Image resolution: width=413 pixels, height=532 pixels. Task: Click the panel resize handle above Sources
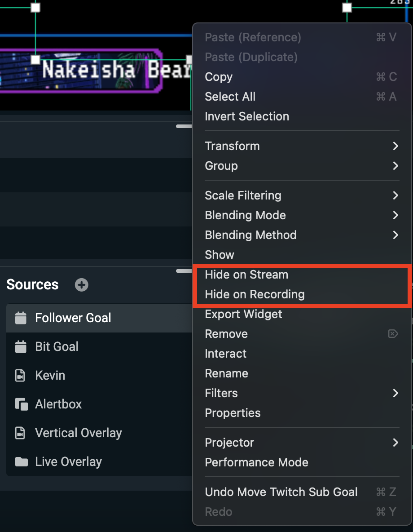click(184, 271)
